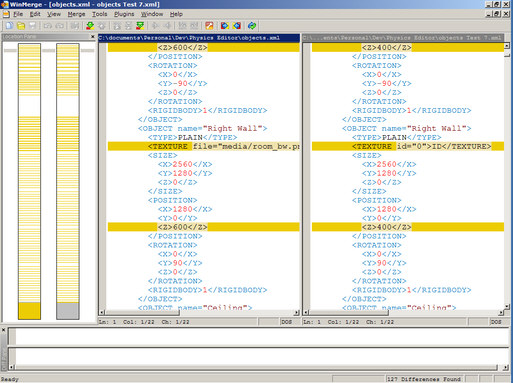Click right pane OBJECT name="Ceiling" line
The width and height of the screenshot is (513, 383).
(399, 307)
